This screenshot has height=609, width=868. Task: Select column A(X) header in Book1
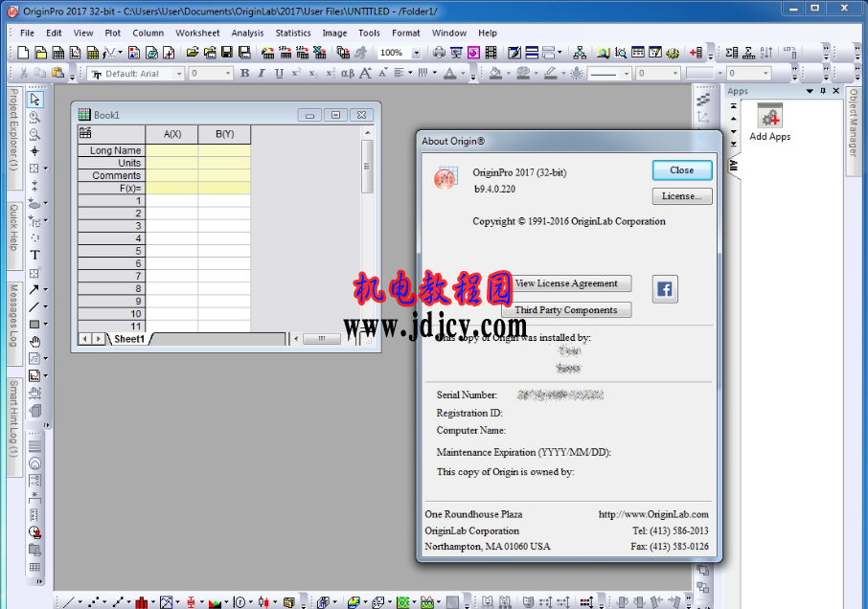(x=171, y=134)
